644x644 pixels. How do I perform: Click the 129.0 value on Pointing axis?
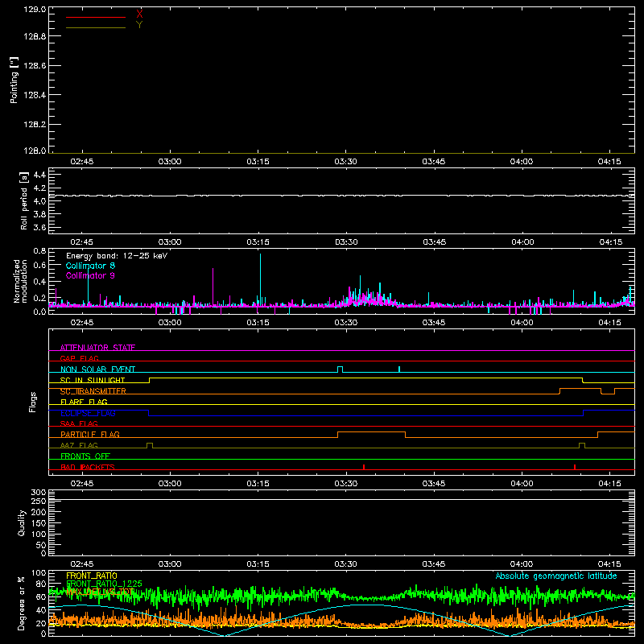click(35, 10)
